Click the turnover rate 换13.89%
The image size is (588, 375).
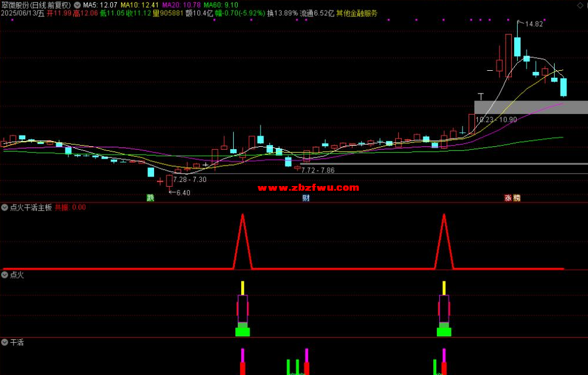(282, 13)
